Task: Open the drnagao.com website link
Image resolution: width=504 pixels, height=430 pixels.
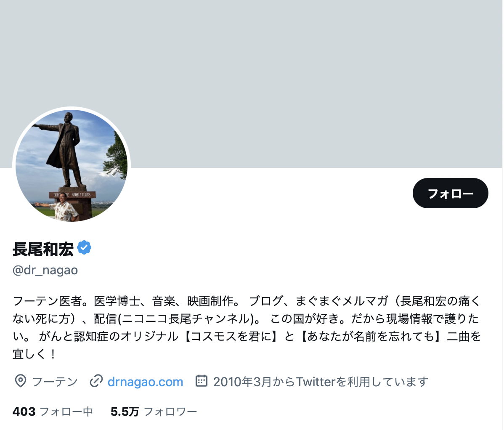Action: tap(145, 382)
